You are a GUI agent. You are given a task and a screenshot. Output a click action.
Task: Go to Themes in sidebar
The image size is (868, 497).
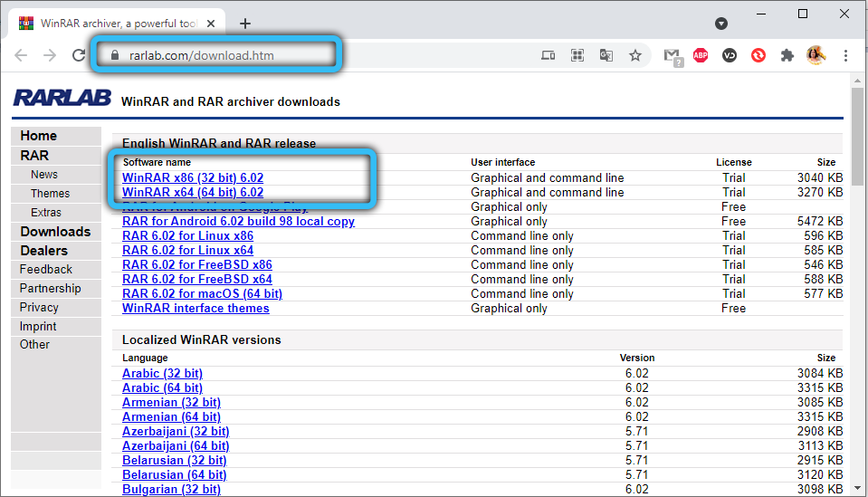[x=50, y=194]
